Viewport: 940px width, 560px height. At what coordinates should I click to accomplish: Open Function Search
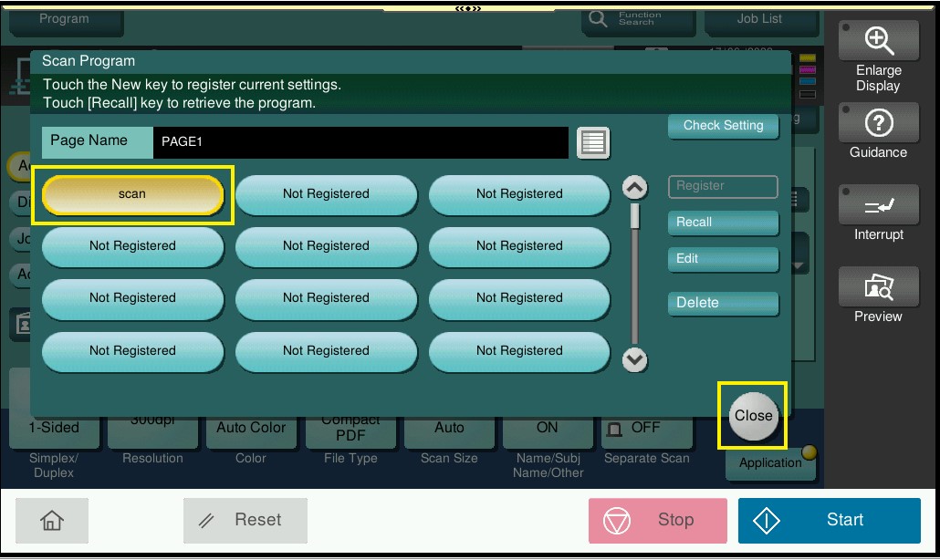tap(627, 19)
